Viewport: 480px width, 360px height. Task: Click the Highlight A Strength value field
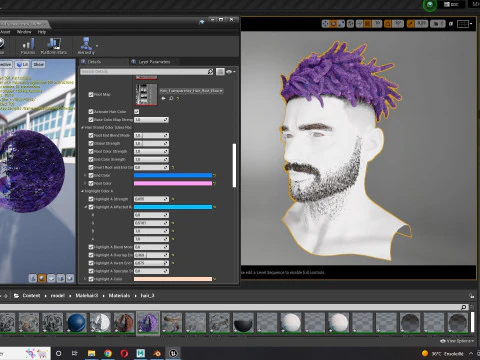tap(151, 199)
